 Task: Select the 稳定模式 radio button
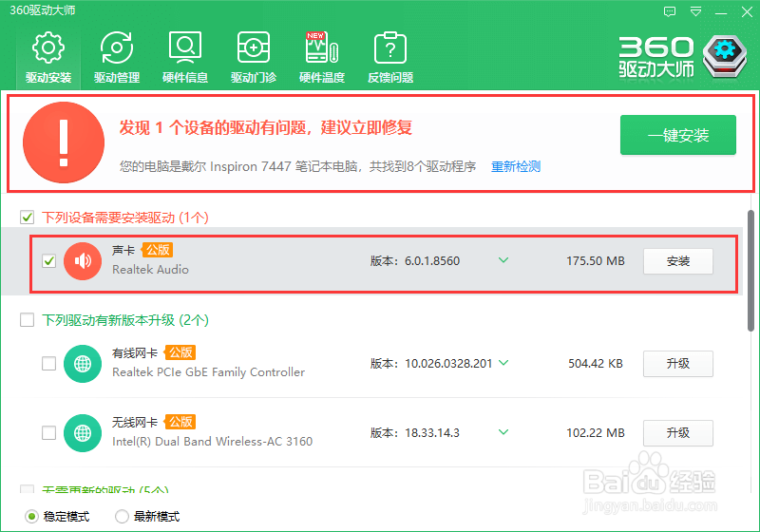pyautogui.click(x=31, y=517)
